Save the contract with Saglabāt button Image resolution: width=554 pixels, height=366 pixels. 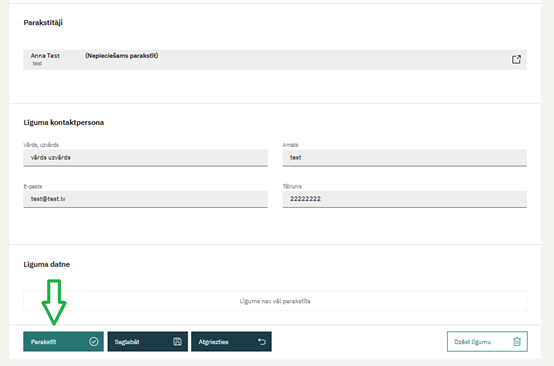148,342
